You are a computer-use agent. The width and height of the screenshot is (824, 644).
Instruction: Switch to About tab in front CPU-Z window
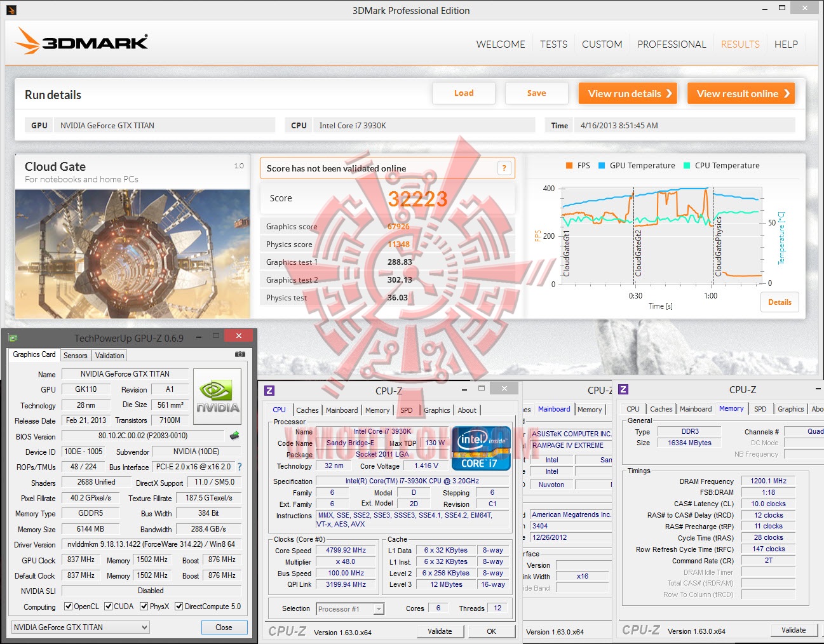[x=467, y=410]
